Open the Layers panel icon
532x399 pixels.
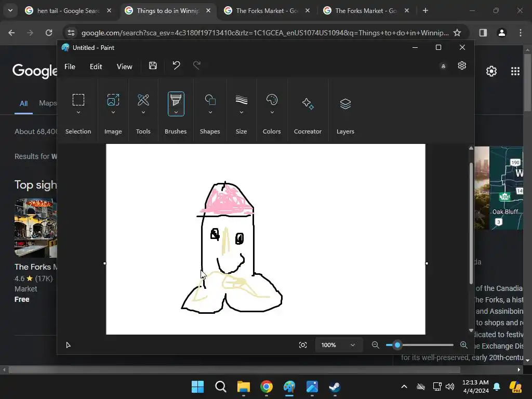click(x=345, y=103)
